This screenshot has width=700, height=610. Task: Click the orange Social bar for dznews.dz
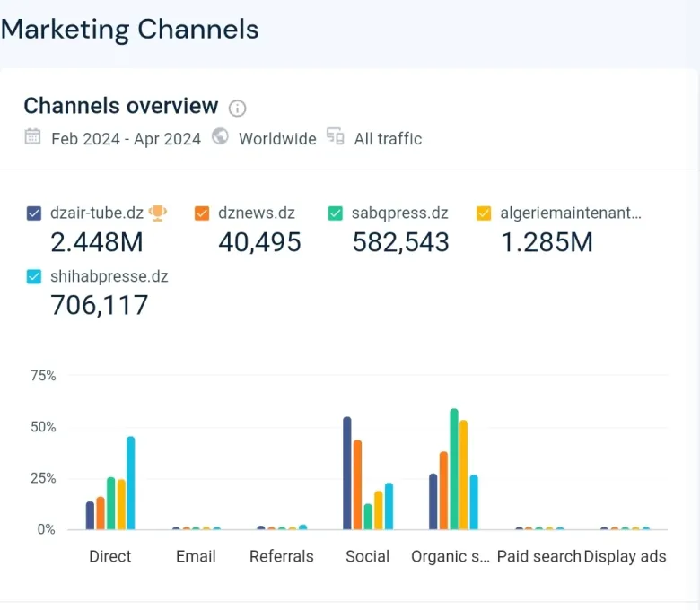coord(357,484)
